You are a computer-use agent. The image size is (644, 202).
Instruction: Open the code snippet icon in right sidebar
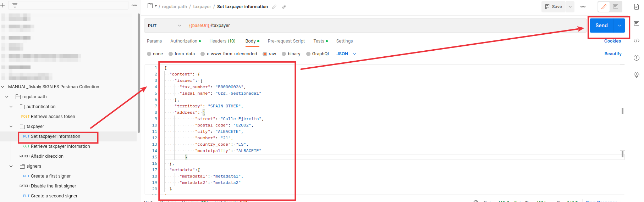point(636,41)
